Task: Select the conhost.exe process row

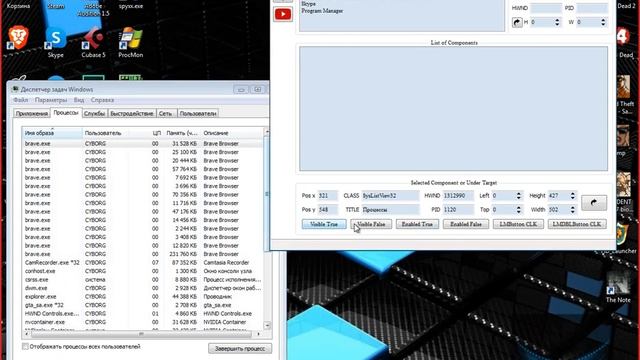Action: (x=143, y=271)
